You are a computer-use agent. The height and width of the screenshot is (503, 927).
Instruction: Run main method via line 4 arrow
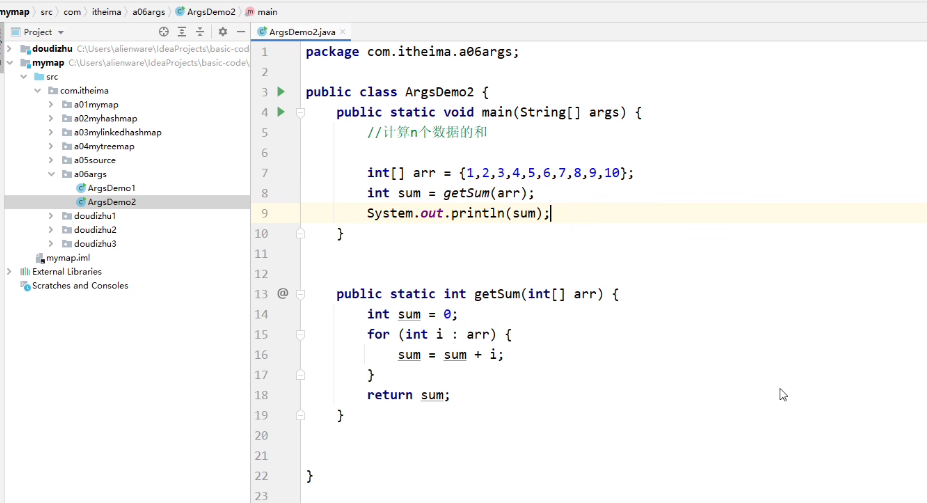[x=281, y=112]
